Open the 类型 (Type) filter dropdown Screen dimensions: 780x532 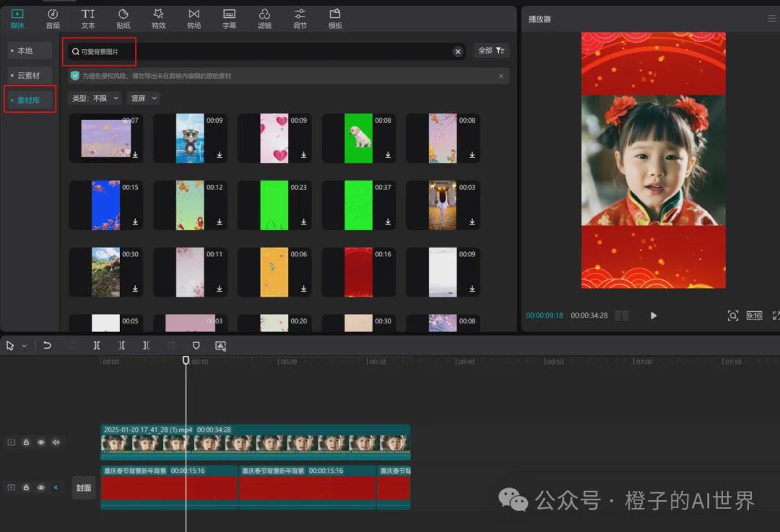pyautogui.click(x=94, y=97)
